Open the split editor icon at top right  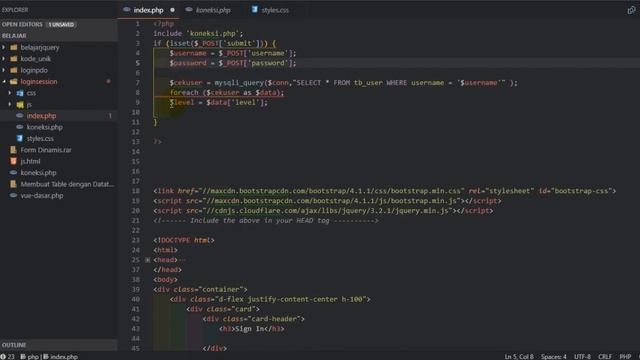coord(631,10)
